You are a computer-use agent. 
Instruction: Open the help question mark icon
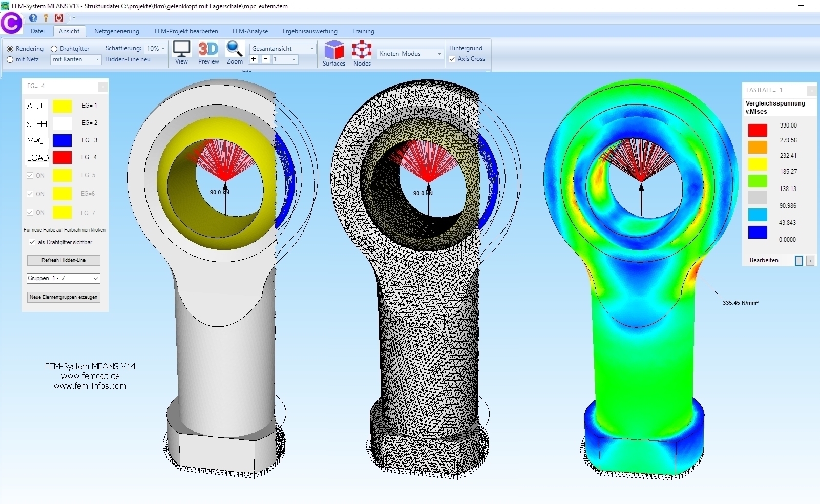point(33,18)
